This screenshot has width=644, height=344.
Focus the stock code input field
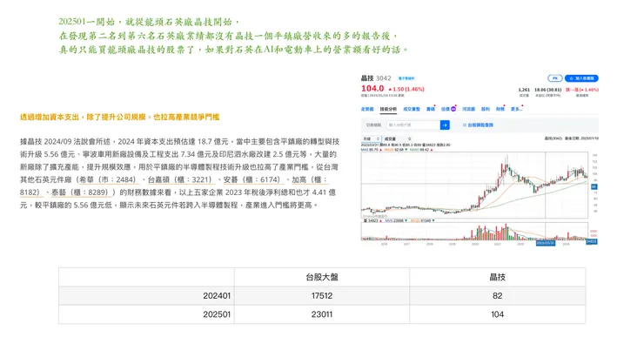click(413, 125)
